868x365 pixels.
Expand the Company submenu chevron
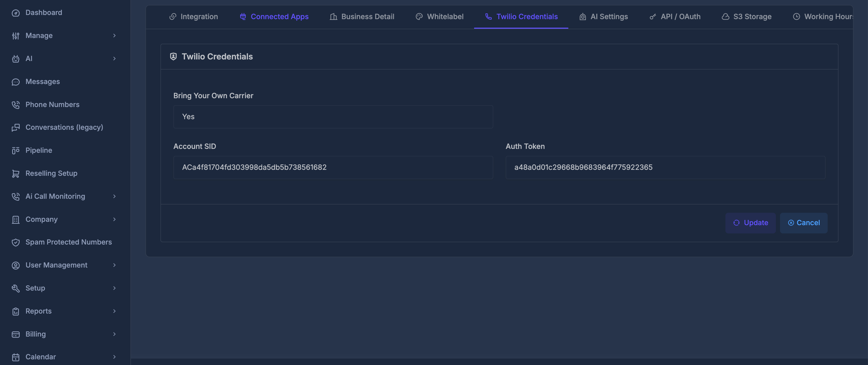pyautogui.click(x=115, y=219)
